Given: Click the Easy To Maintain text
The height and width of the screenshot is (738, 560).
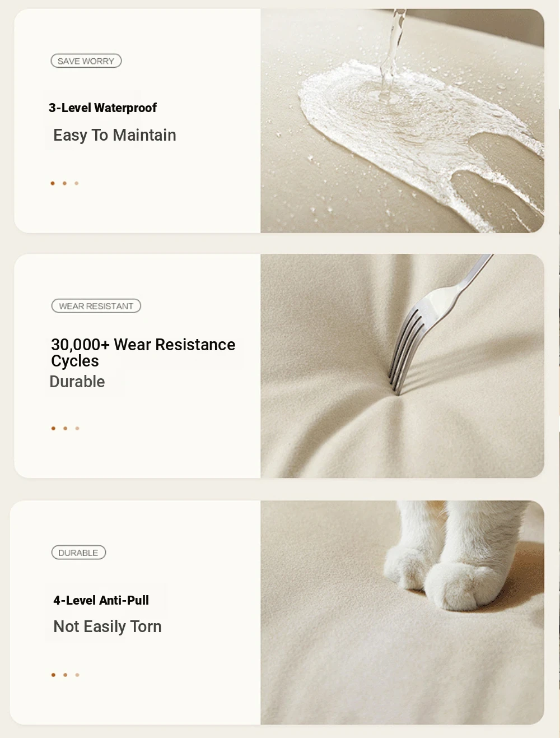Looking at the screenshot, I should 115,135.
